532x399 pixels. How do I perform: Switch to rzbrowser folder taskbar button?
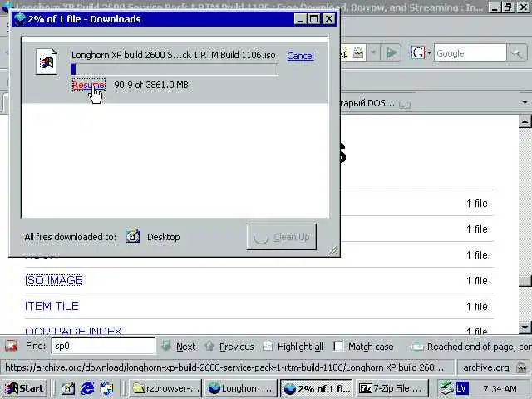click(x=165, y=388)
